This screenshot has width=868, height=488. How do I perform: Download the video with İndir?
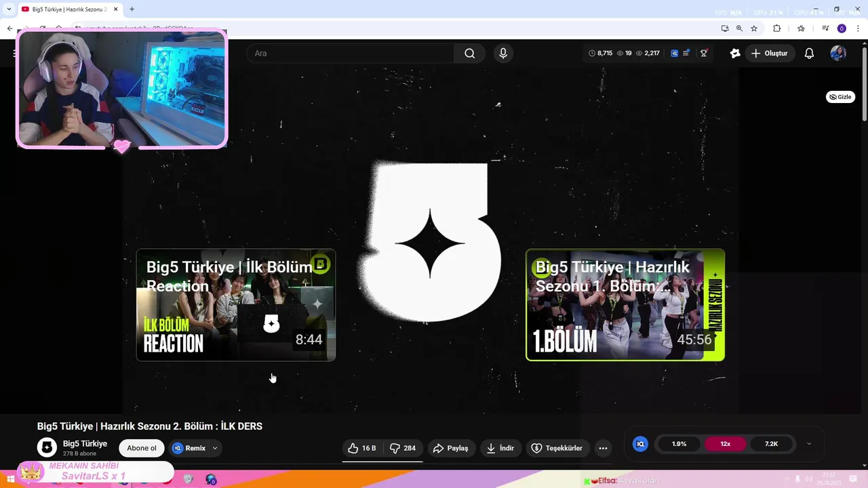(500, 448)
